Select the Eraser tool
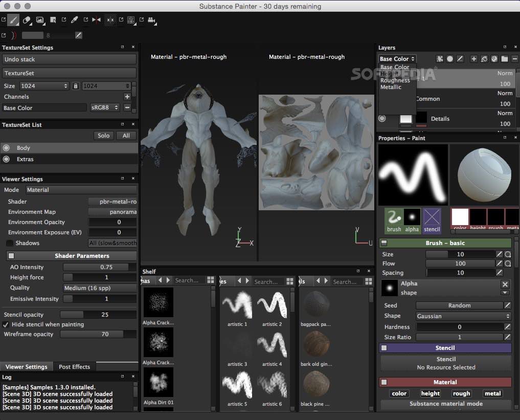 coord(27,20)
